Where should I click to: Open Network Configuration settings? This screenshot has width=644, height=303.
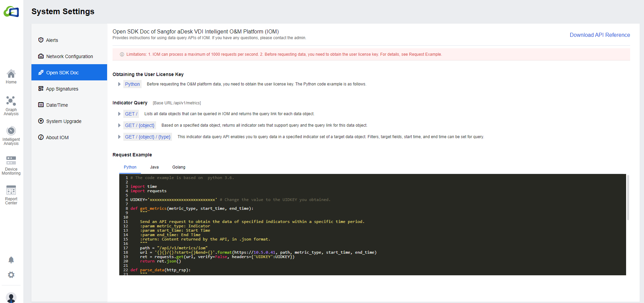tap(69, 56)
